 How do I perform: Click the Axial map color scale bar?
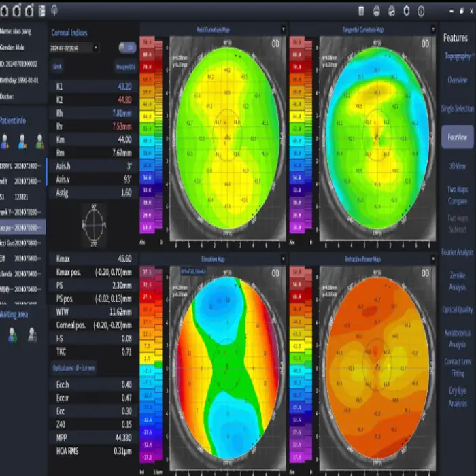tap(147, 136)
